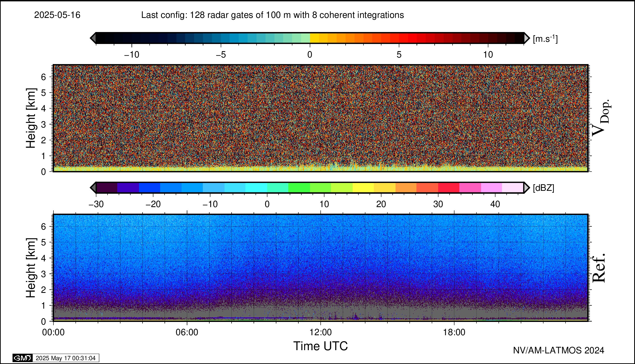
Task: Click the 2025-05-16 date label
Action: click(x=57, y=15)
